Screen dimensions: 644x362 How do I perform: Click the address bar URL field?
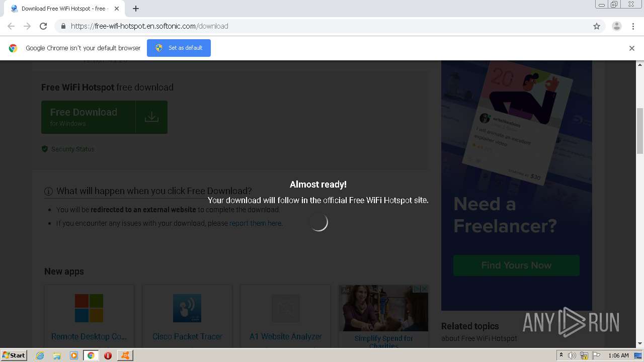coord(330,26)
